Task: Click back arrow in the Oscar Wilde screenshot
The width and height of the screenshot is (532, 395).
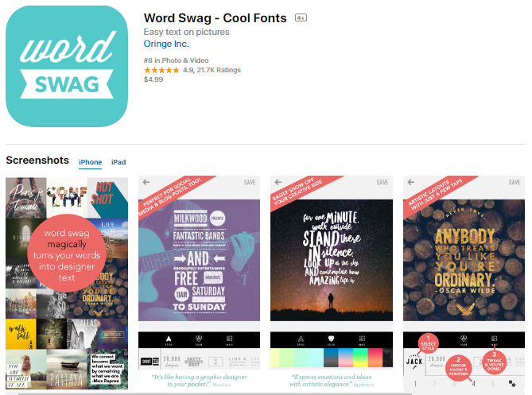Action: coord(411,182)
